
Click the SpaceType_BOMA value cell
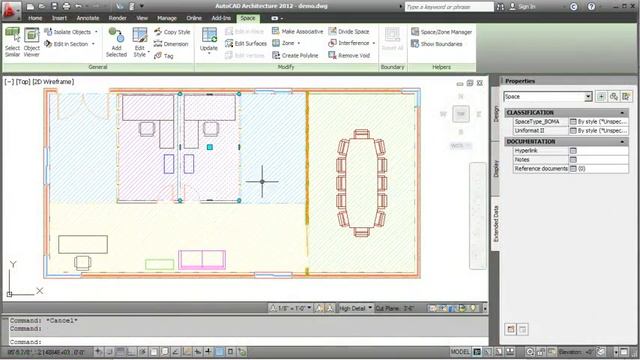[598, 122]
